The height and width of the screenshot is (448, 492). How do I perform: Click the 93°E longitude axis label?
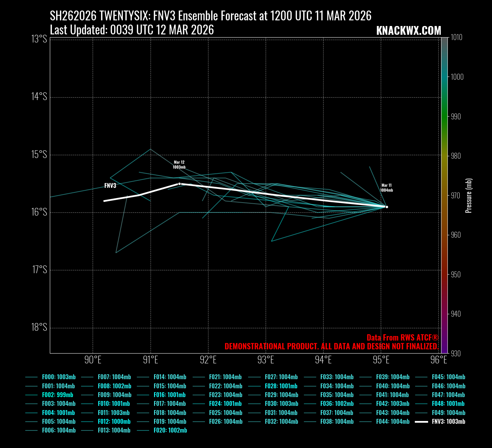pos(266,360)
